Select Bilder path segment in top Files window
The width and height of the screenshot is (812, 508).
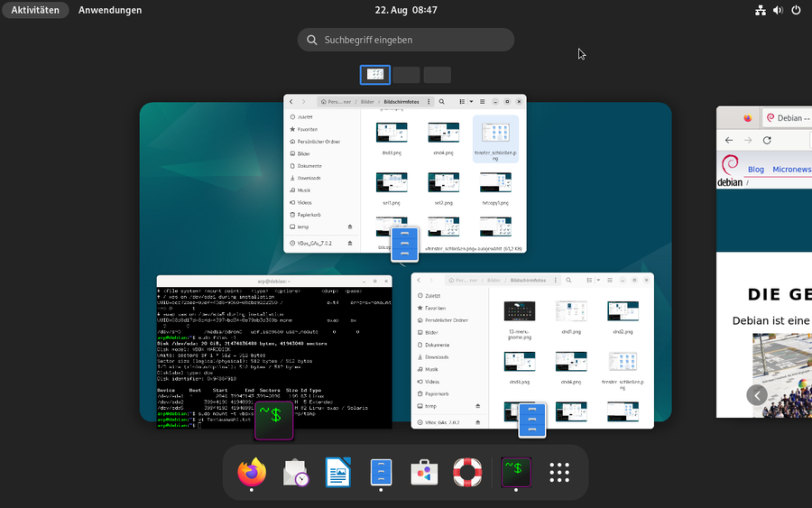point(367,101)
